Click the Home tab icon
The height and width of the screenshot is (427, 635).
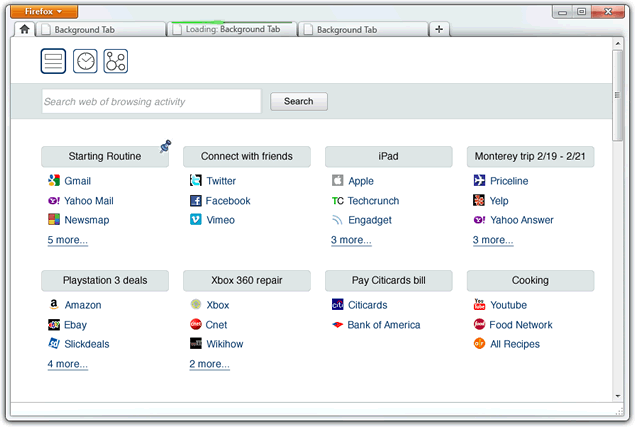(x=24, y=30)
